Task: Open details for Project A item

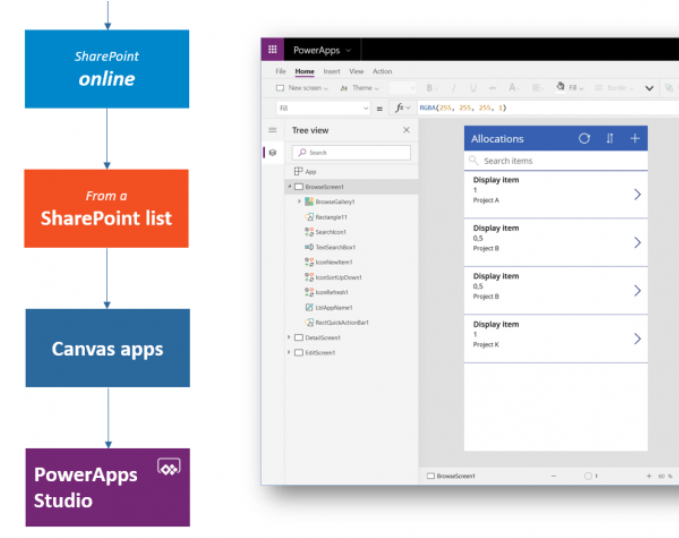Action: coord(637,194)
